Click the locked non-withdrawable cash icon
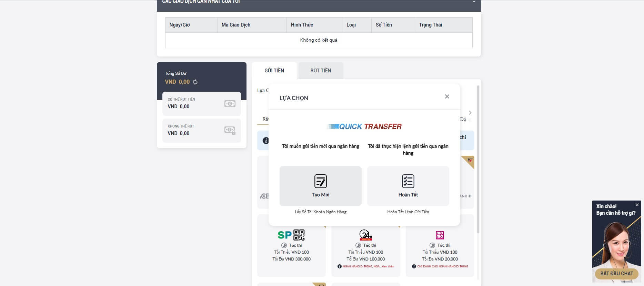The height and width of the screenshot is (286, 644). 230,130
